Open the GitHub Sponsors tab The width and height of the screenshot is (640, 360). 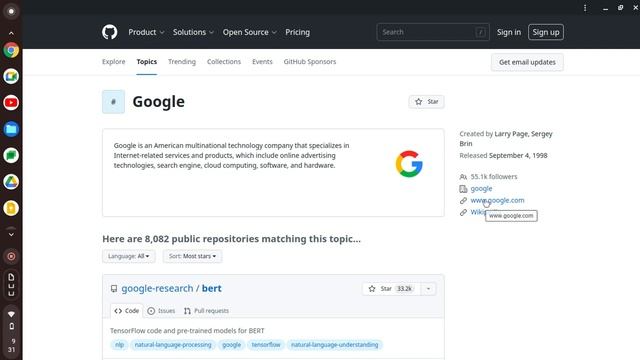point(310,62)
